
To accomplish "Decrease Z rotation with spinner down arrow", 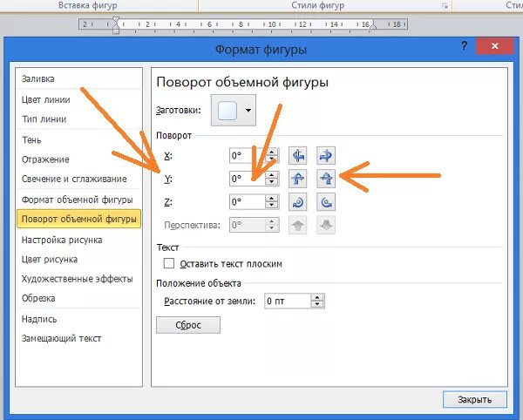I will [272, 206].
